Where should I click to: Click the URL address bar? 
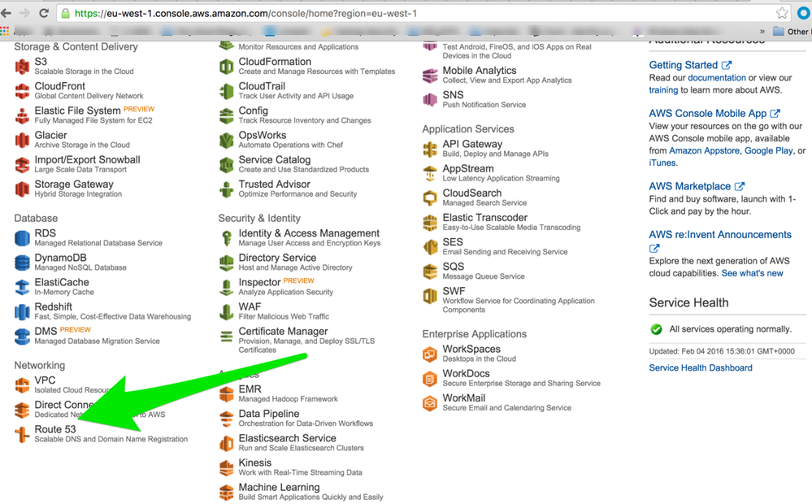(x=423, y=14)
